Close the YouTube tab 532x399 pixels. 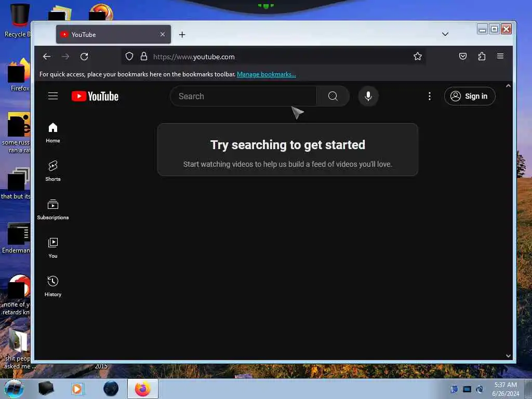pyautogui.click(x=163, y=34)
